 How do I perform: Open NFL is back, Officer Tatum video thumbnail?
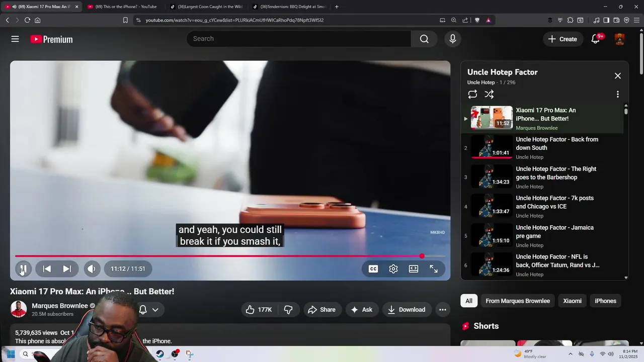click(x=492, y=264)
